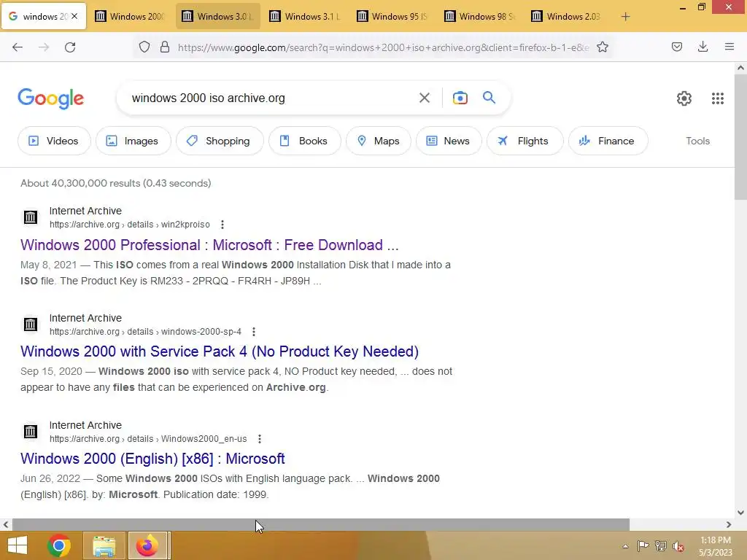Launch Chrome from the taskbar
The width and height of the screenshot is (747, 560).
click(59, 545)
